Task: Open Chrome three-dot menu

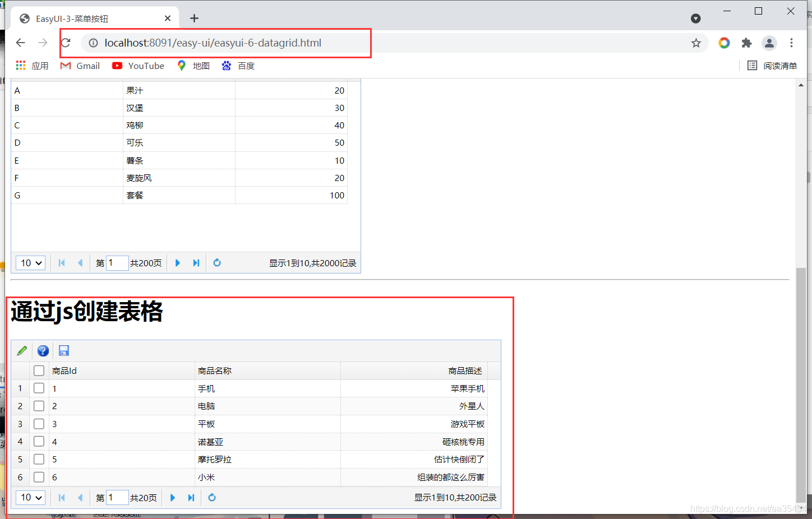Action: pyautogui.click(x=791, y=43)
